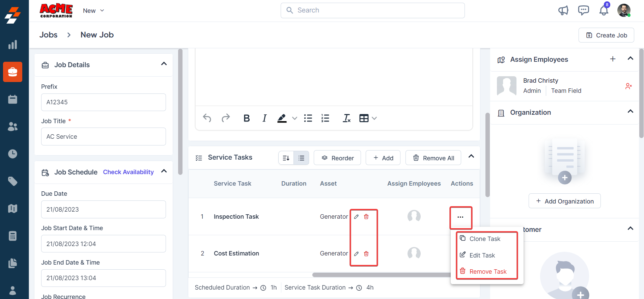644x299 pixels.
Task: Click the Search field
Action: 372,10
